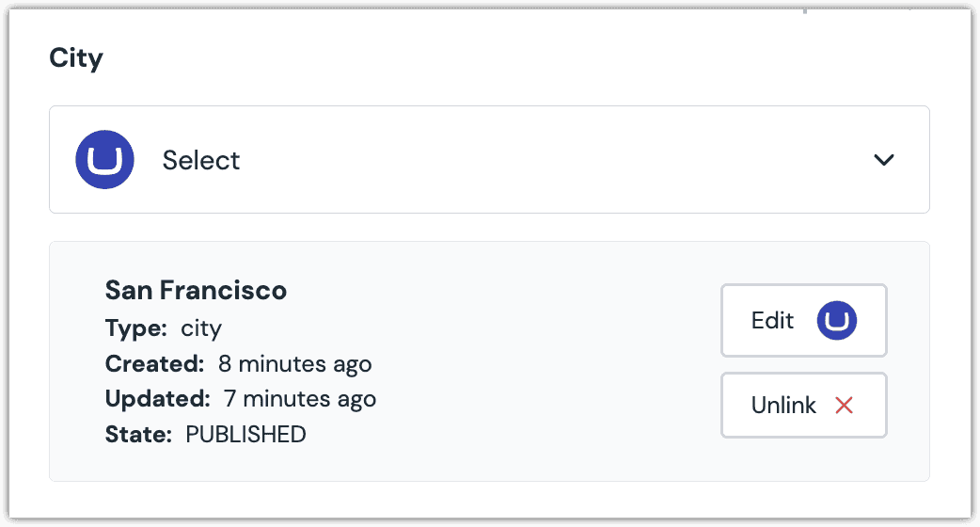980x527 pixels.
Task: Click the word Unlink on the button
Action: click(783, 405)
